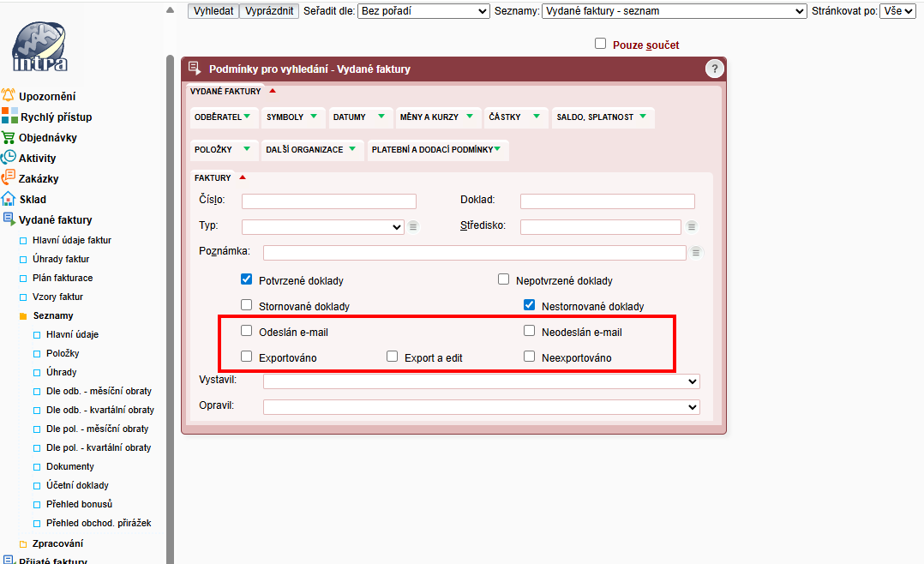Click the help question mark icon
Screen dimensions: 924x564
714,69
